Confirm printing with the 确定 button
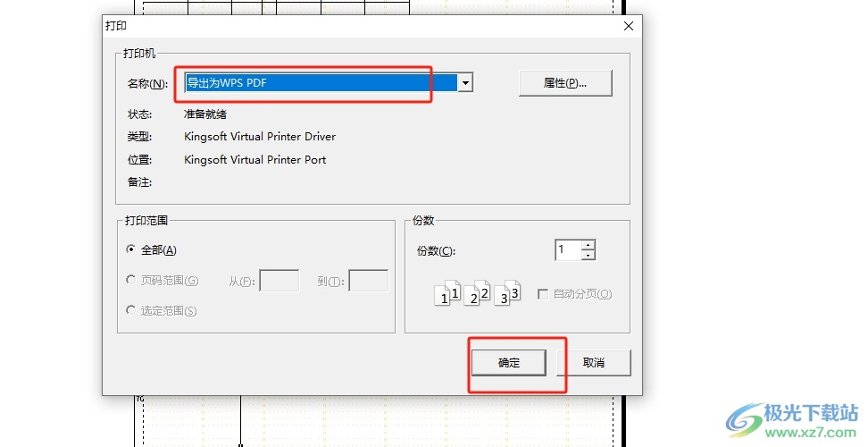The image size is (868, 447). (x=509, y=363)
